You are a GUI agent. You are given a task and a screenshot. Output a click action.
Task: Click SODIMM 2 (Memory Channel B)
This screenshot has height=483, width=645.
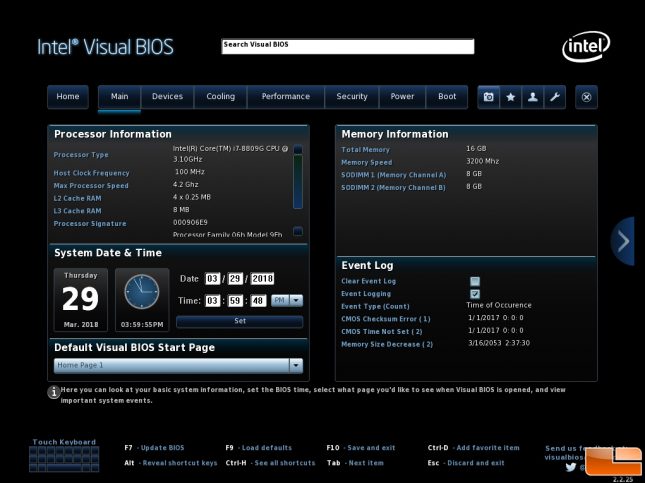(393, 188)
